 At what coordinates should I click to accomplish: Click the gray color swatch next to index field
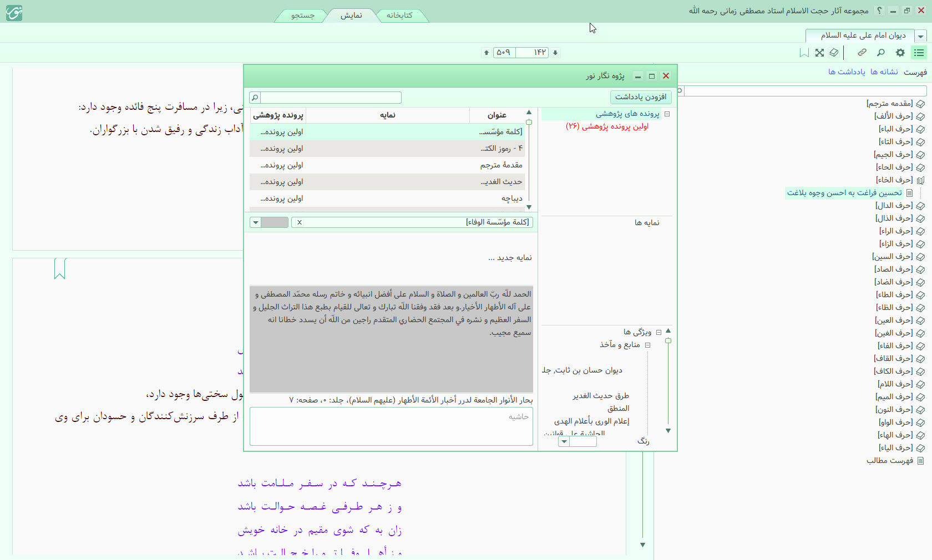tap(275, 222)
